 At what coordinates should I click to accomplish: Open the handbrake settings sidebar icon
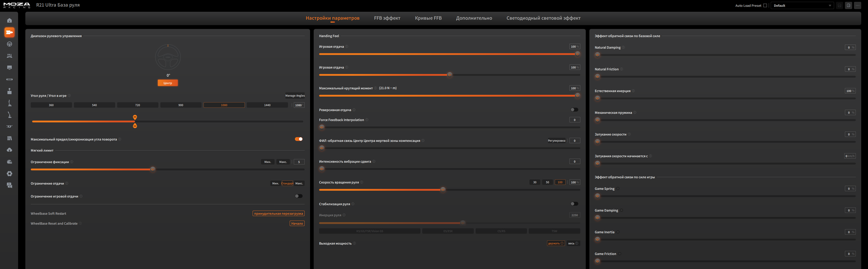coord(9,115)
